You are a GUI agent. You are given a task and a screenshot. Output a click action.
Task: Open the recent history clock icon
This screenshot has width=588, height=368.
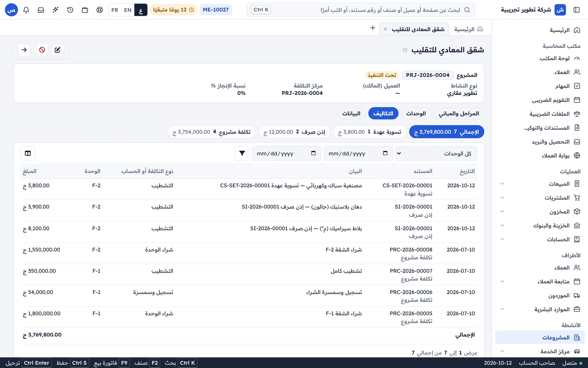[70, 10]
